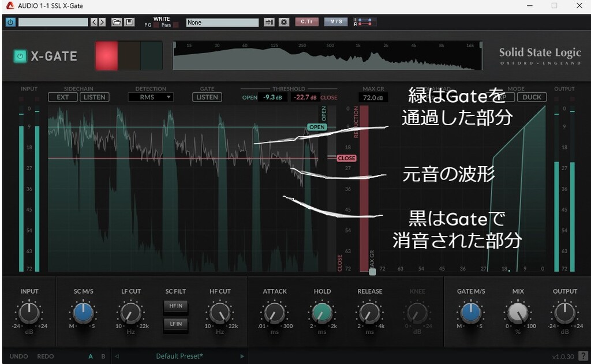Image resolution: width=591 pixels, height=364 pixels.
Task: Click the MAX GR slider handle
Action: click(x=372, y=272)
